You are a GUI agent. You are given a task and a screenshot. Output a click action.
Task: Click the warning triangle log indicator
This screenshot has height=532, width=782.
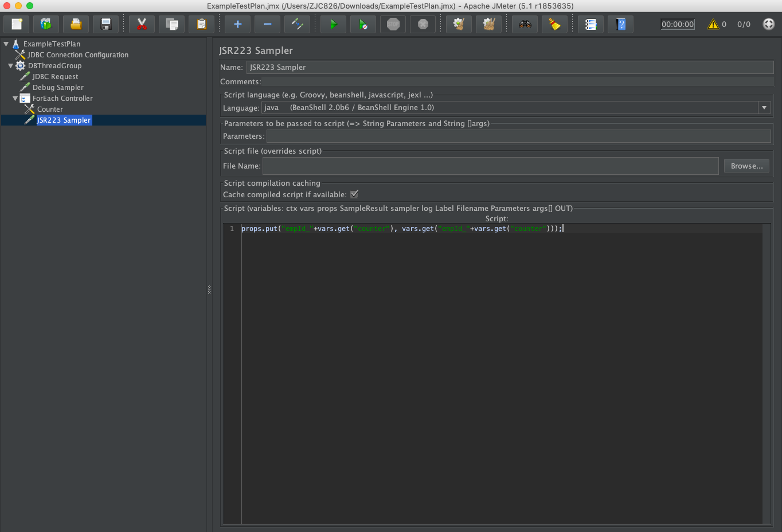pos(713,24)
